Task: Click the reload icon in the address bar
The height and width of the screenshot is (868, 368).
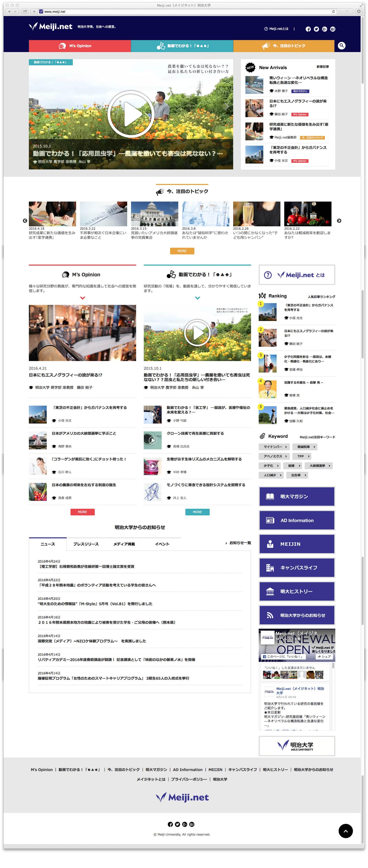Action: 333,11
